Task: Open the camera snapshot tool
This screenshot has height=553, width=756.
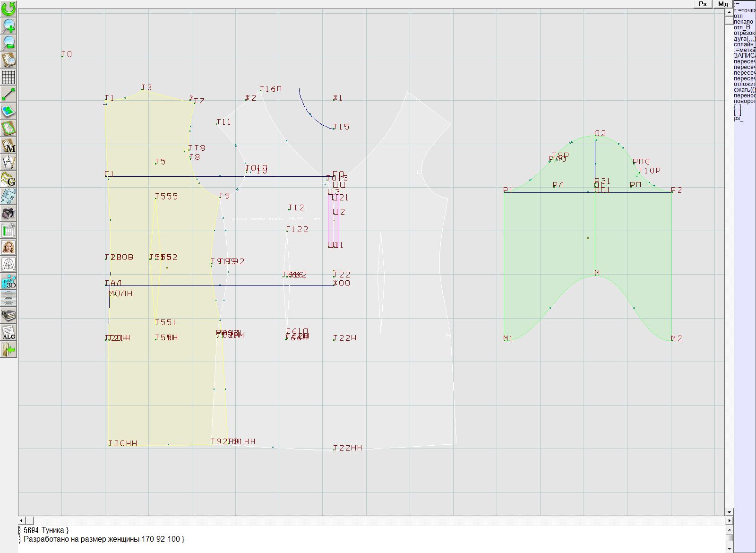Action: coord(9,213)
